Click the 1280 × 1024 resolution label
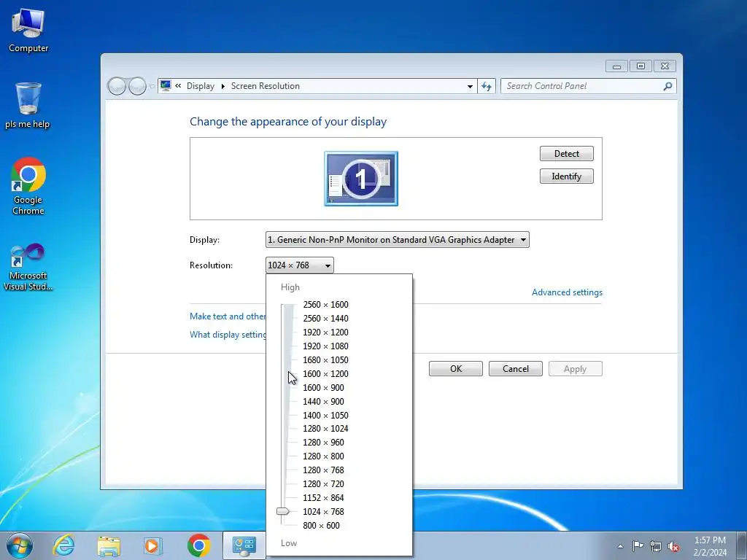Screen dimensions: 747x560 325,428
